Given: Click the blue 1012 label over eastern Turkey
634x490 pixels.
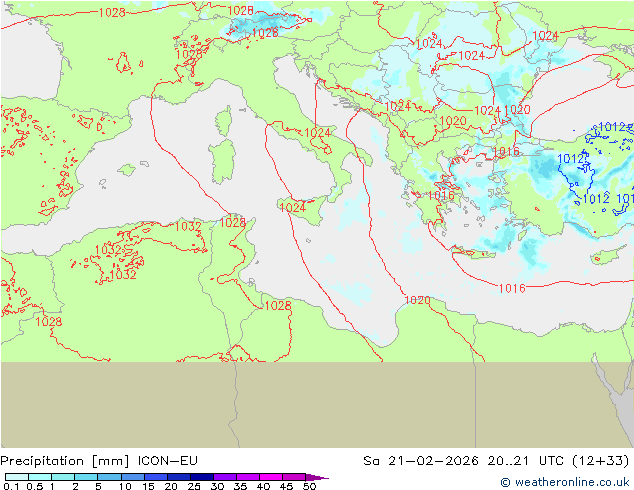Looking at the screenshot, I should click(612, 127).
